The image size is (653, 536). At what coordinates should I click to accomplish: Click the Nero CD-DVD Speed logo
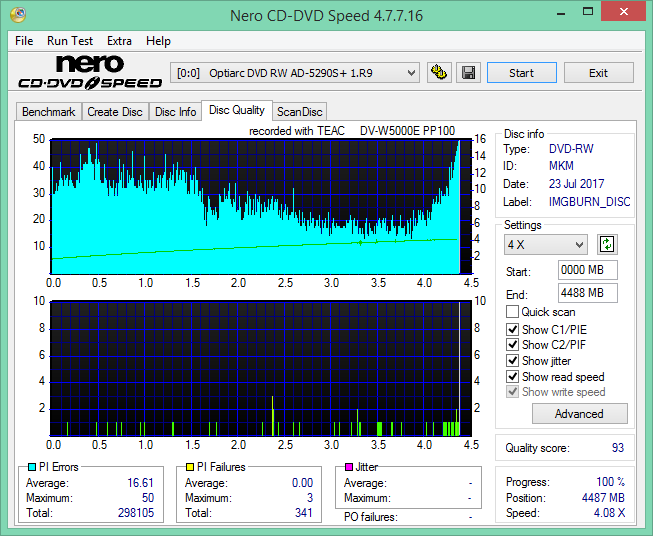point(90,72)
